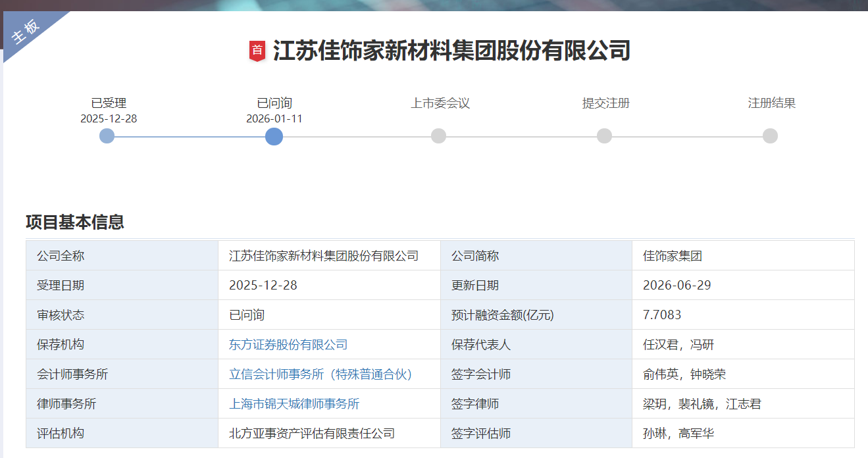
Task: Click the 已受理 stage label
Action: tap(109, 103)
